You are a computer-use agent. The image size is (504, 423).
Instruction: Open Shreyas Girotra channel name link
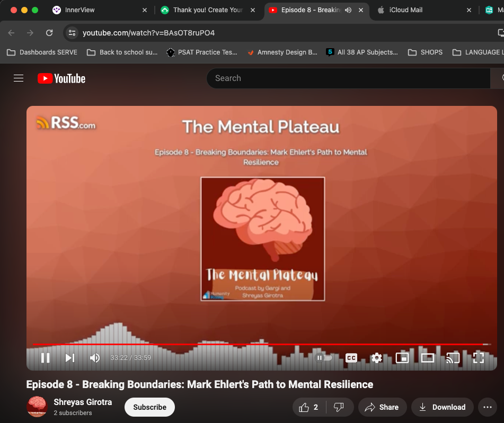point(83,402)
